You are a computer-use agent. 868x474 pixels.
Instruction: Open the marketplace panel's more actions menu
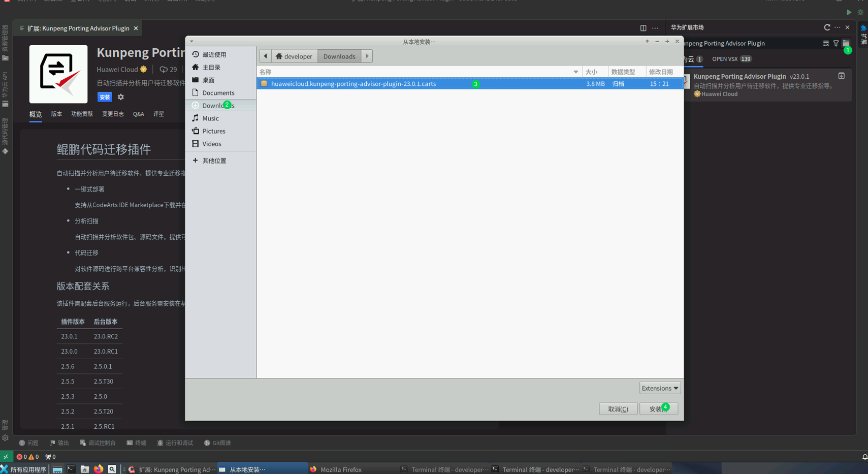coord(837,27)
